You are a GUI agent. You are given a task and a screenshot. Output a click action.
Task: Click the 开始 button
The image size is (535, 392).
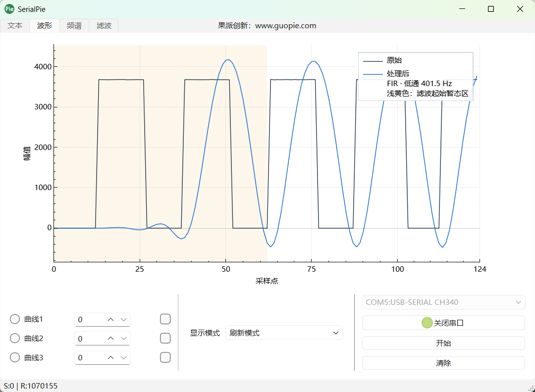(443, 343)
